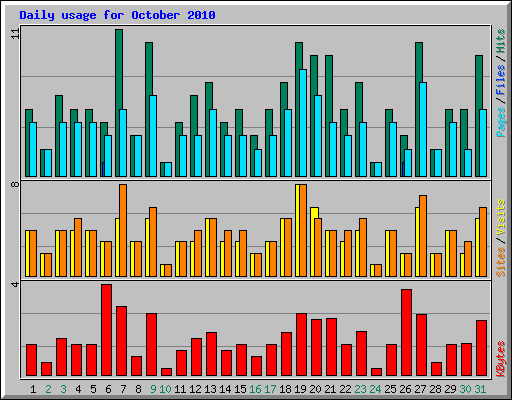Click the red KBytes bar for day 31

(481, 348)
